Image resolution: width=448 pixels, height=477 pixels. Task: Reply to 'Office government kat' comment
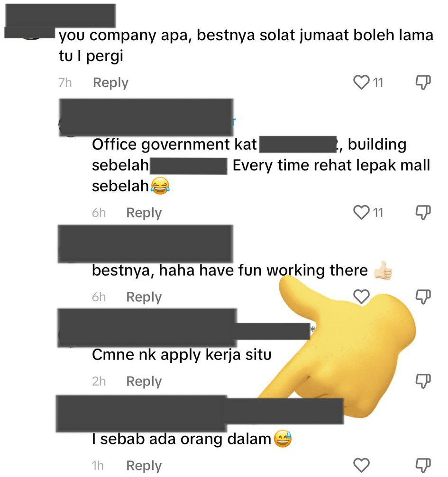tap(144, 213)
